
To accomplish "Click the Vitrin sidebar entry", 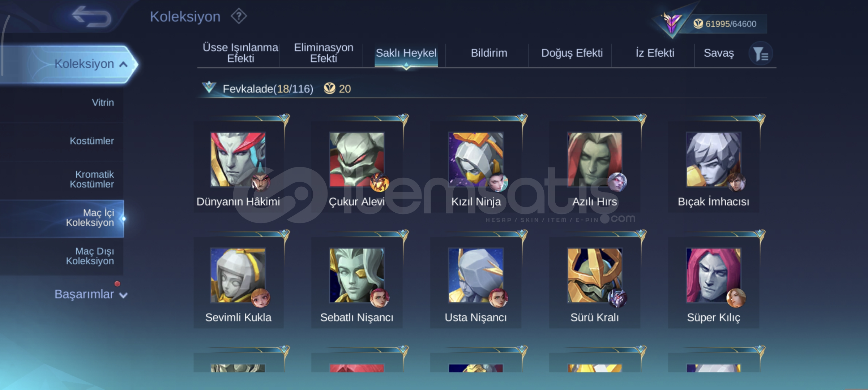I will [x=103, y=103].
